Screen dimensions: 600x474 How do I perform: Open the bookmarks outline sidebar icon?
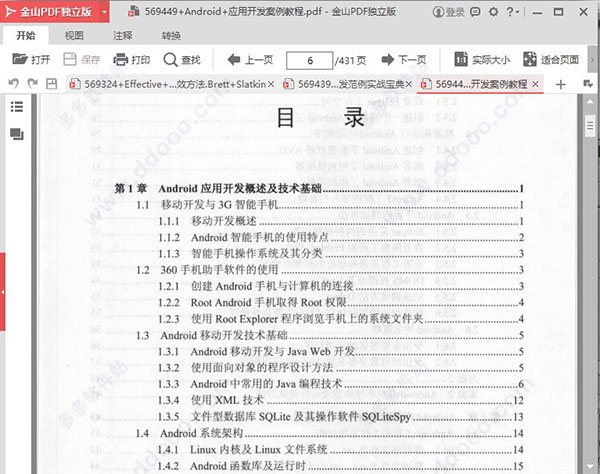[x=17, y=107]
